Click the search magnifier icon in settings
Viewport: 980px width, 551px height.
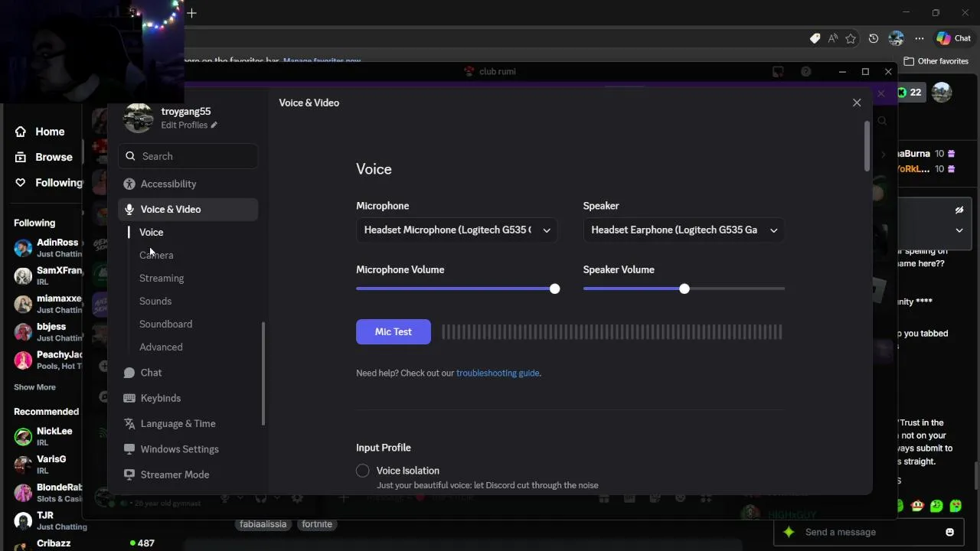[130, 156]
